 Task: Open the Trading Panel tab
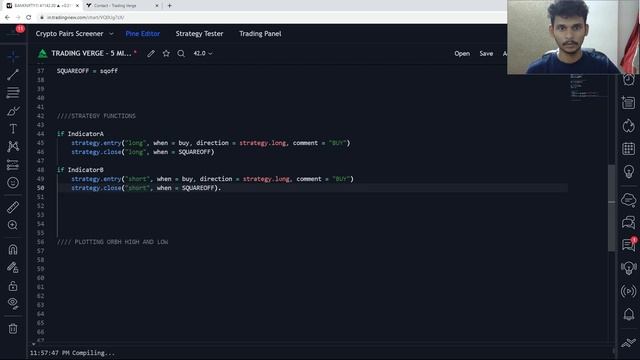click(260, 34)
